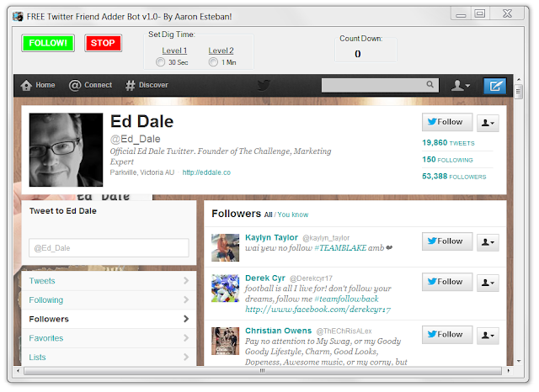Open the 53,388 Followers stat

point(454,177)
